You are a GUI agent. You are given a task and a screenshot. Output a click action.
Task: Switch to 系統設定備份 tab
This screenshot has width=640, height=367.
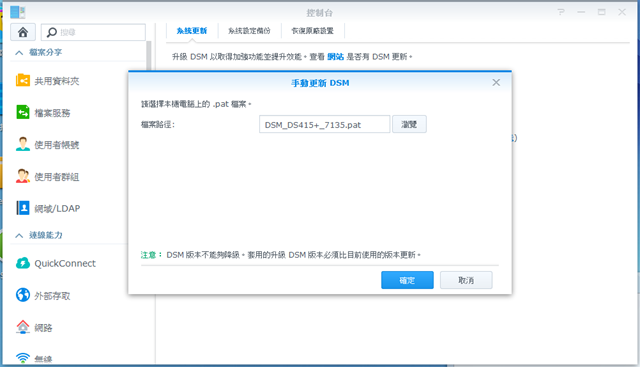point(249,31)
